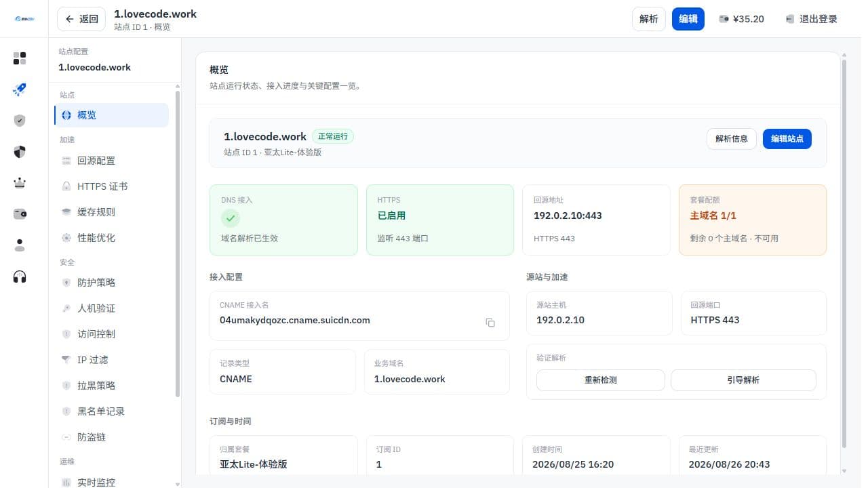Click the server icon next to 回源配置

66,161
